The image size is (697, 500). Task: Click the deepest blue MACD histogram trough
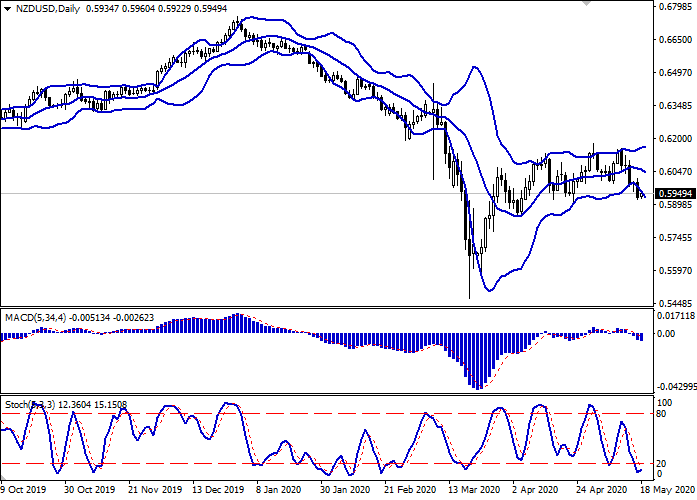(x=477, y=386)
